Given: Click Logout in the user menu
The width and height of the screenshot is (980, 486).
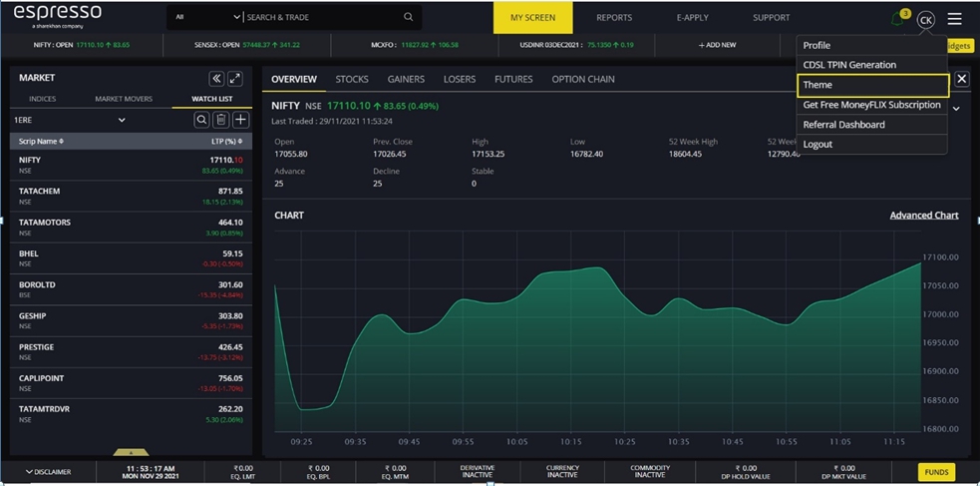Looking at the screenshot, I should coord(872,144).
